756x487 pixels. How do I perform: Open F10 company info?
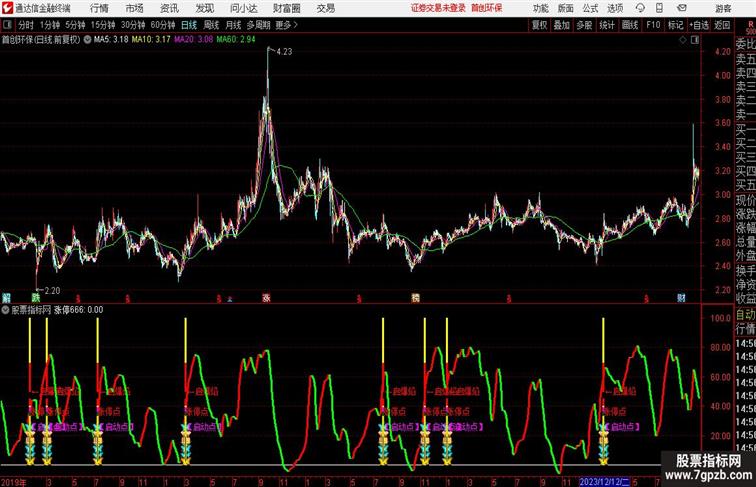point(653,25)
